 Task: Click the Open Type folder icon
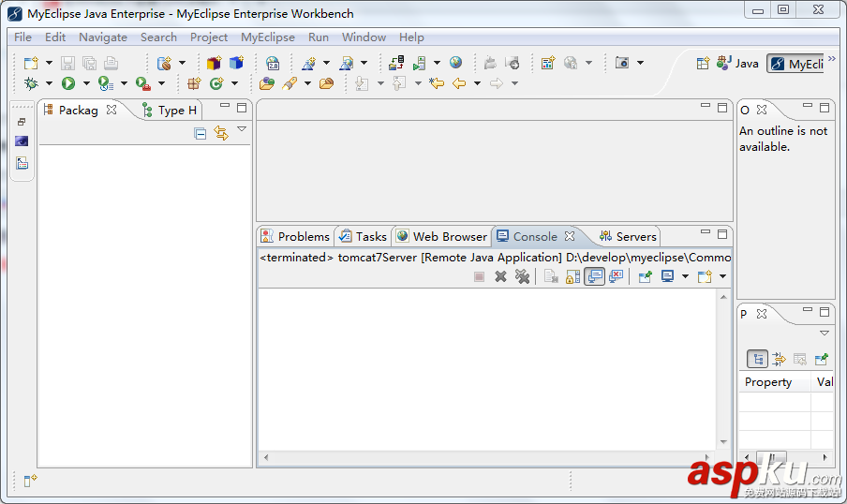click(267, 83)
